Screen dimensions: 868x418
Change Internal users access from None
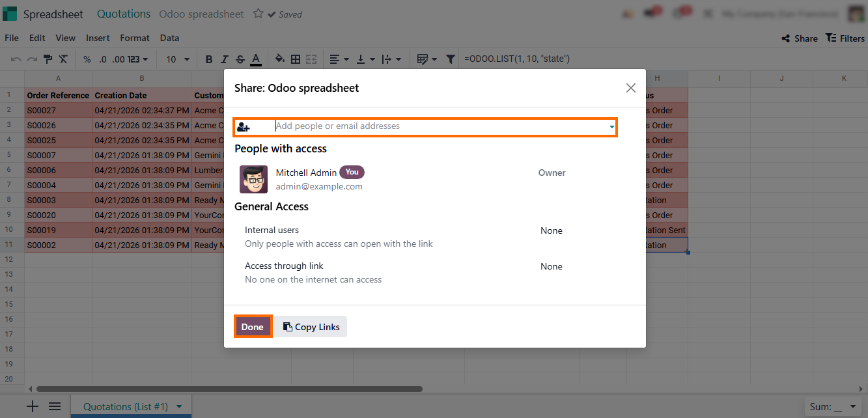551,230
